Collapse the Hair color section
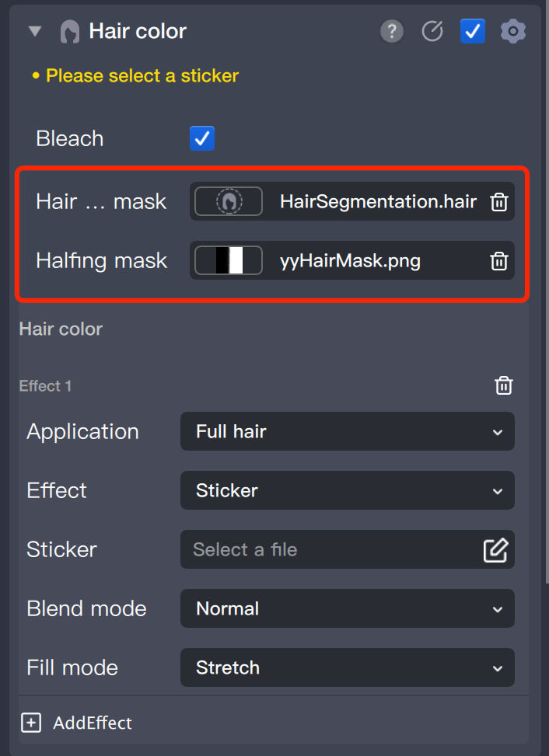 click(35, 32)
